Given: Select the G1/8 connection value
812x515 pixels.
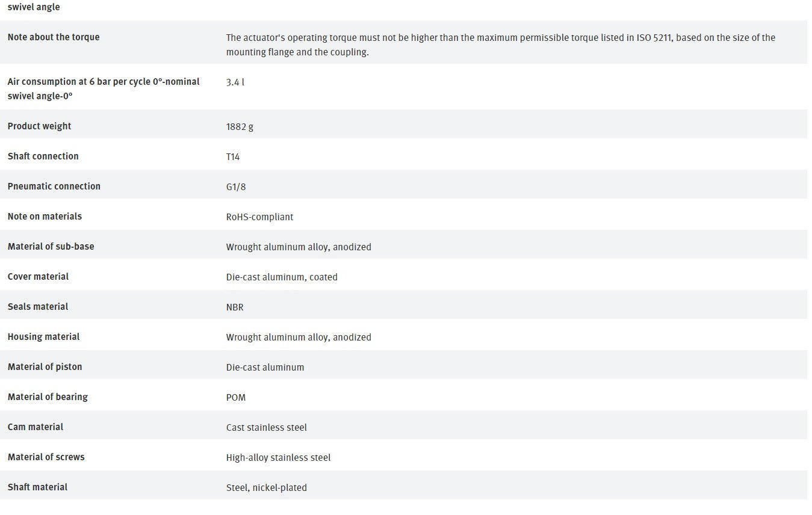Looking at the screenshot, I should (236, 187).
